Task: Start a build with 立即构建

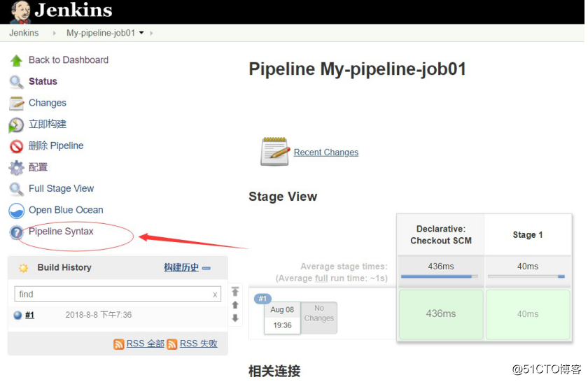Action: tap(48, 124)
